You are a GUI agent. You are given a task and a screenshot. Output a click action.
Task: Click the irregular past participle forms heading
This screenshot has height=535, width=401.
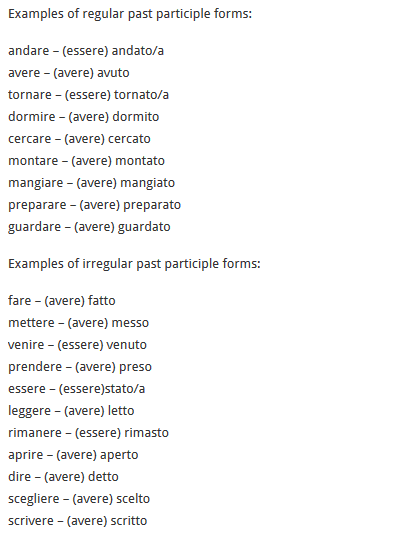coord(134,264)
